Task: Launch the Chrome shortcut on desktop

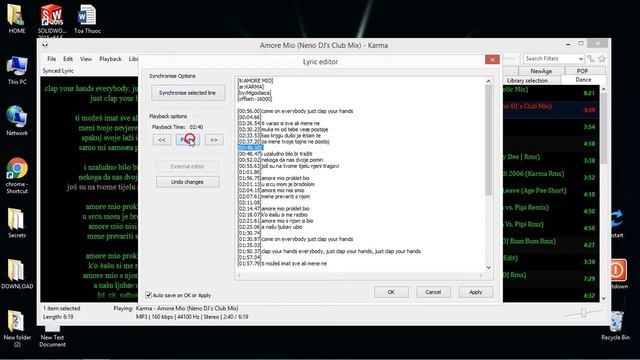Action: point(17,176)
